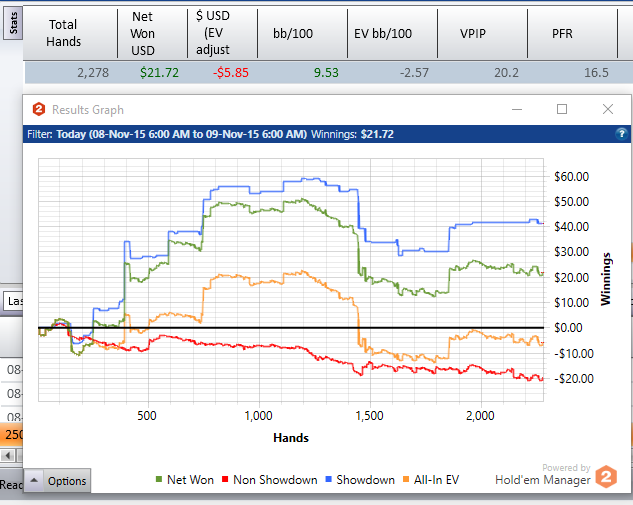633x505 pixels.
Task: Toggle the All-In EV orange legend marker
Action: (406, 480)
